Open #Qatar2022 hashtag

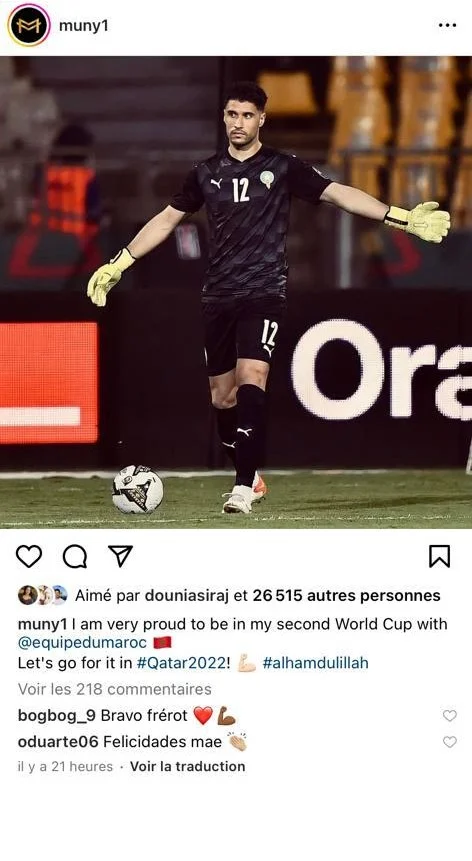click(182, 663)
